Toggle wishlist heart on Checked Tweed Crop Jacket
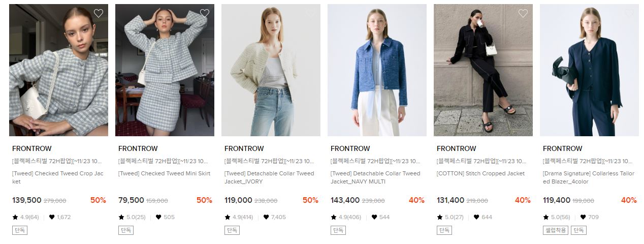 (x=99, y=14)
